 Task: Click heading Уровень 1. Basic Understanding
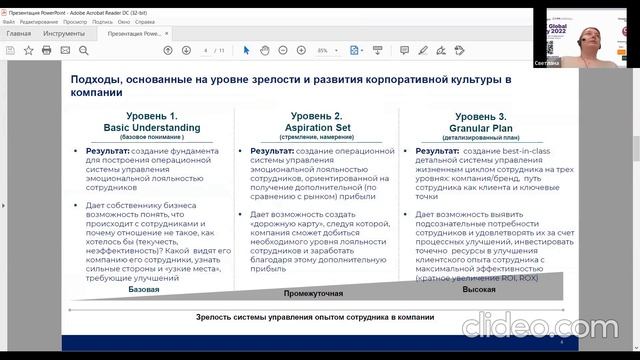[x=152, y=122]
